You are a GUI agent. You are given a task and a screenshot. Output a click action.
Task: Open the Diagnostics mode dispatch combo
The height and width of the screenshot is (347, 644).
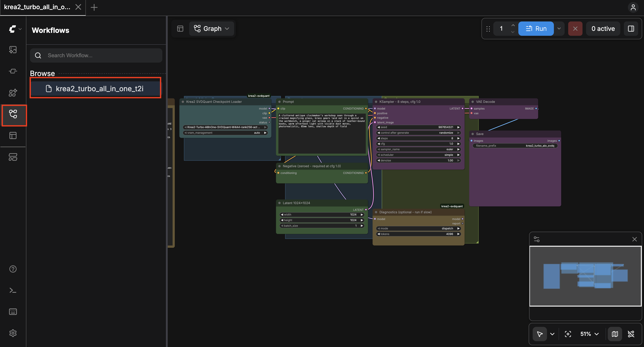coord(419,229)
